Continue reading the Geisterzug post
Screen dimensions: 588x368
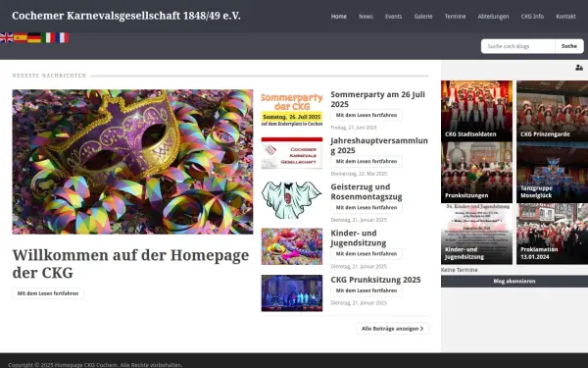(367, 207)
